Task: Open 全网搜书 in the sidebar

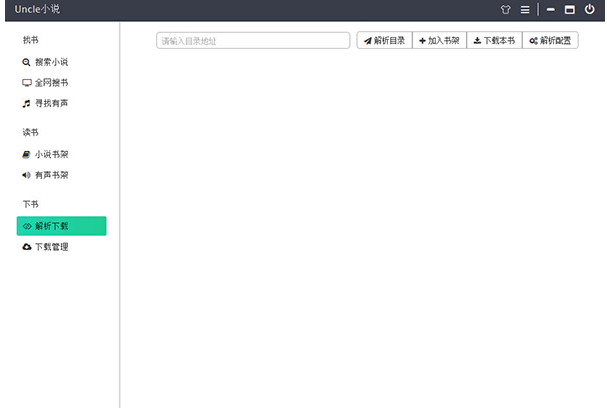Action: 45,82
